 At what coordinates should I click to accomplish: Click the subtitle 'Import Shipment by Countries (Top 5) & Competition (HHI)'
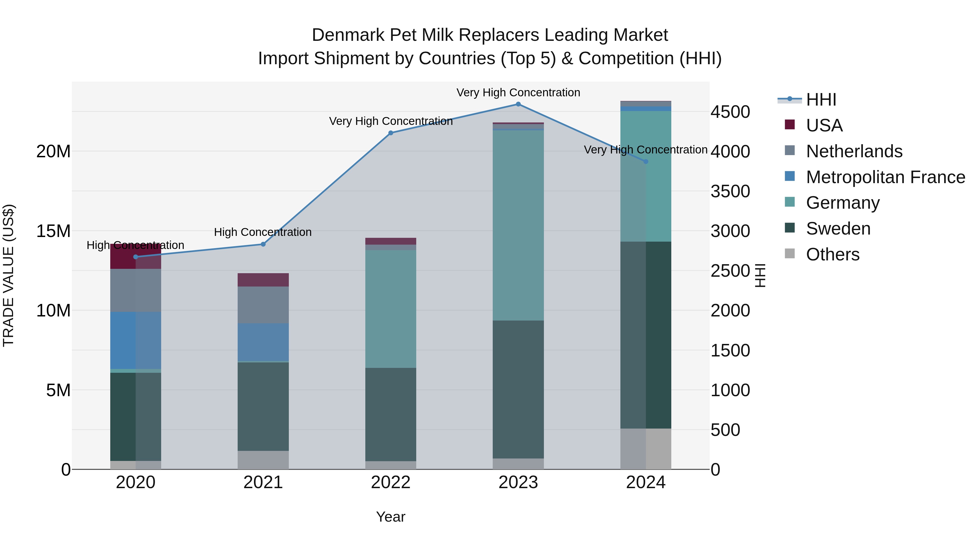pos(490,59)
